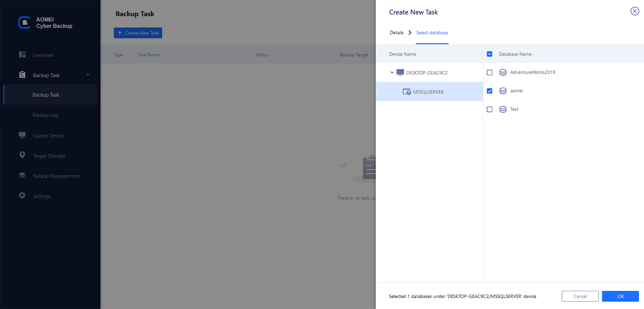Screen dimensions: 644x309
Task: Click the Backup Task page heading
Action: 135,14
